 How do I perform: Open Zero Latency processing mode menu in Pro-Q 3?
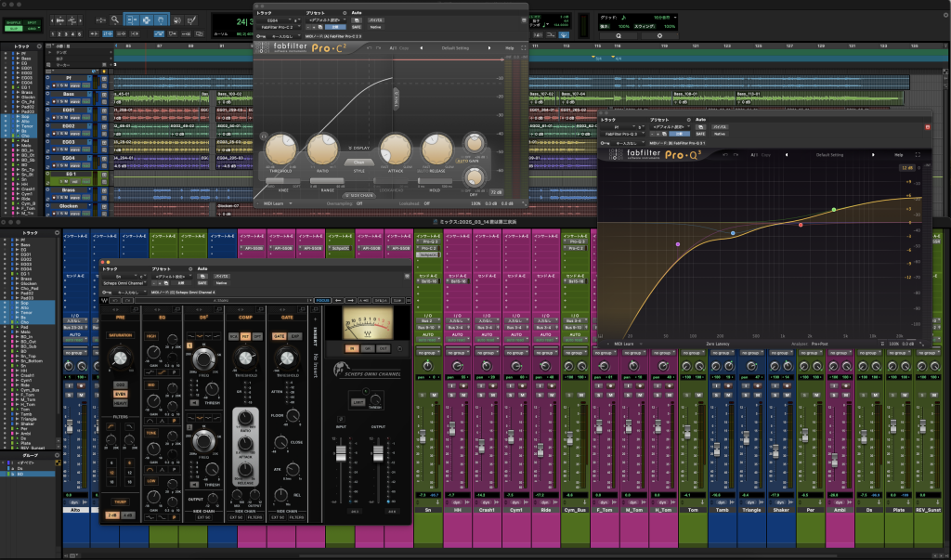[x=718, y=344]
